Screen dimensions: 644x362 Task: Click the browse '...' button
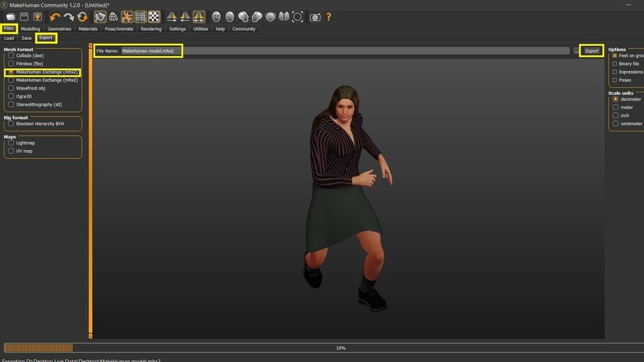coord(576,51)
